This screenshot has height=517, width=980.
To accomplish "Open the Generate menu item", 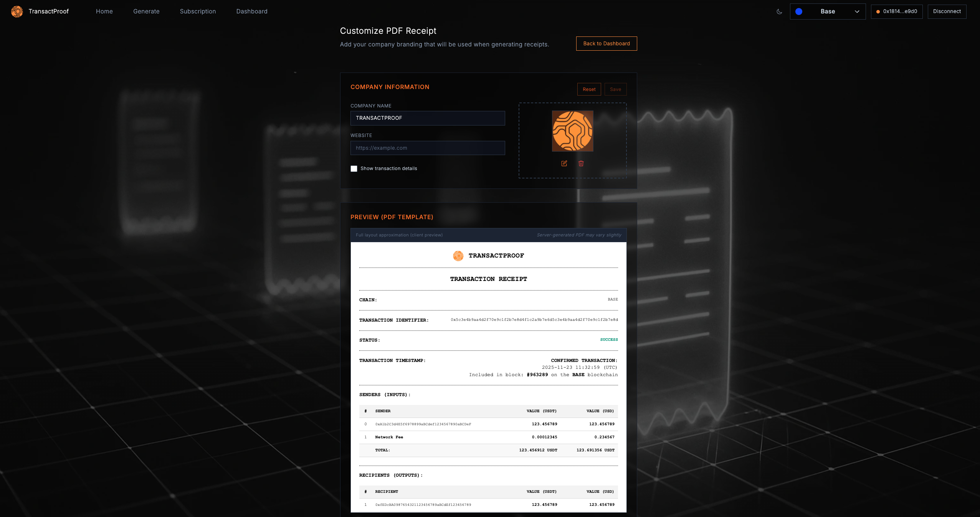I will [x=146, y=11].
